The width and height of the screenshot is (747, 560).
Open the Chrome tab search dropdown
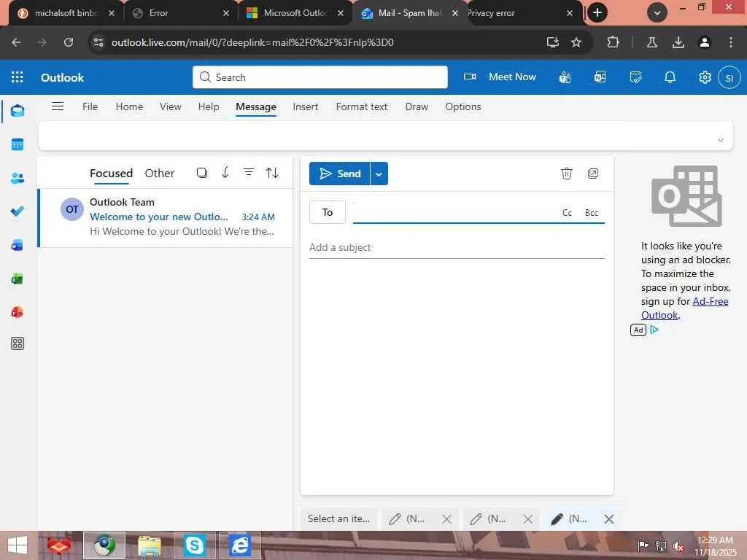657,13
